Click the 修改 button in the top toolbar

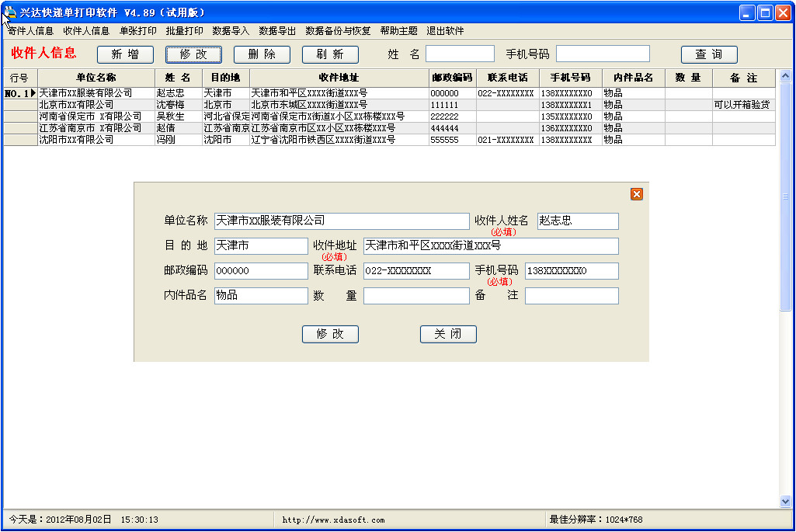(x=193, y=54)
